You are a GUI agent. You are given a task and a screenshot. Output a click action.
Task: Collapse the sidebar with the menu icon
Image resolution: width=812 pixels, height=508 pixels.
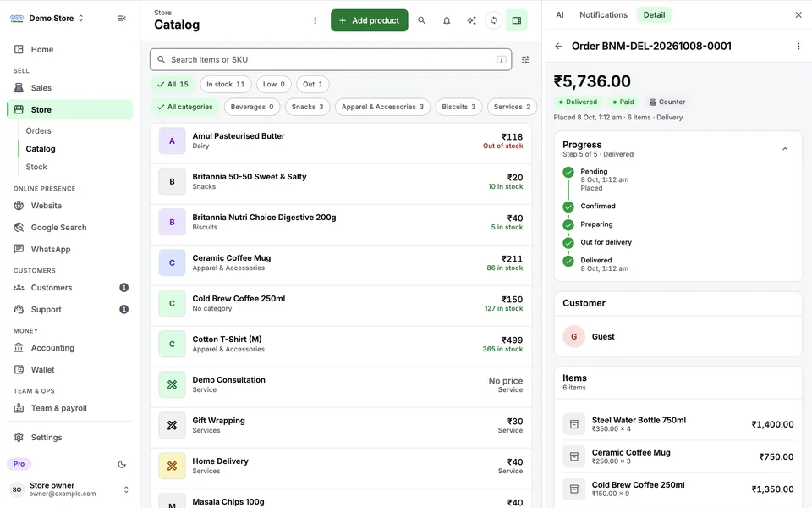pos(122,18)
